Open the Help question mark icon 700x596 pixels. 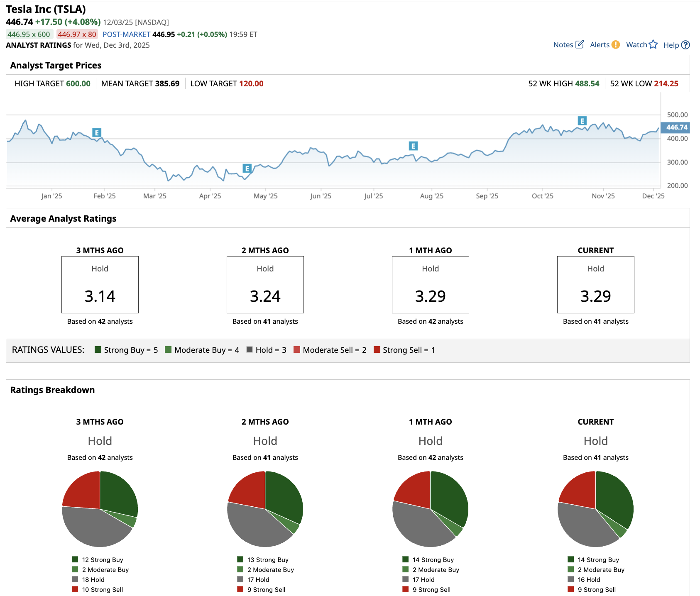coord(685,45)
